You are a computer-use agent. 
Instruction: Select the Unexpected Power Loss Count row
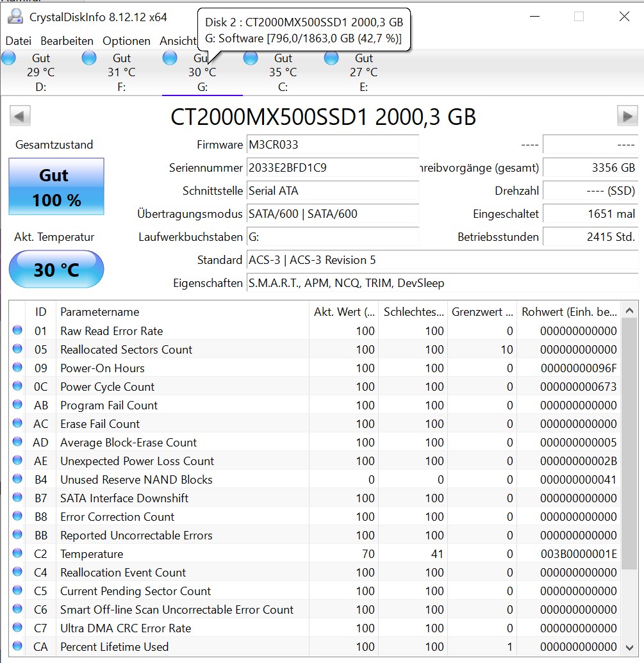point(315,461)
